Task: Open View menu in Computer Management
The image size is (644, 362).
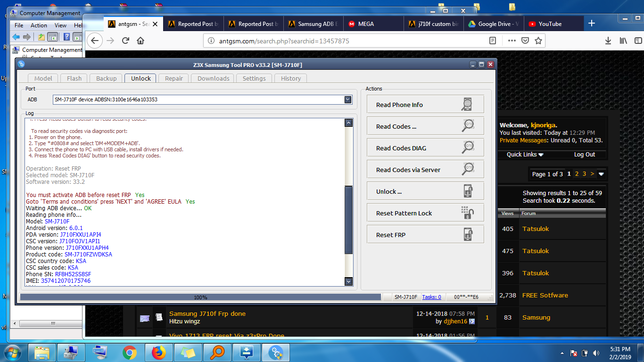Action: click(60, 25)
